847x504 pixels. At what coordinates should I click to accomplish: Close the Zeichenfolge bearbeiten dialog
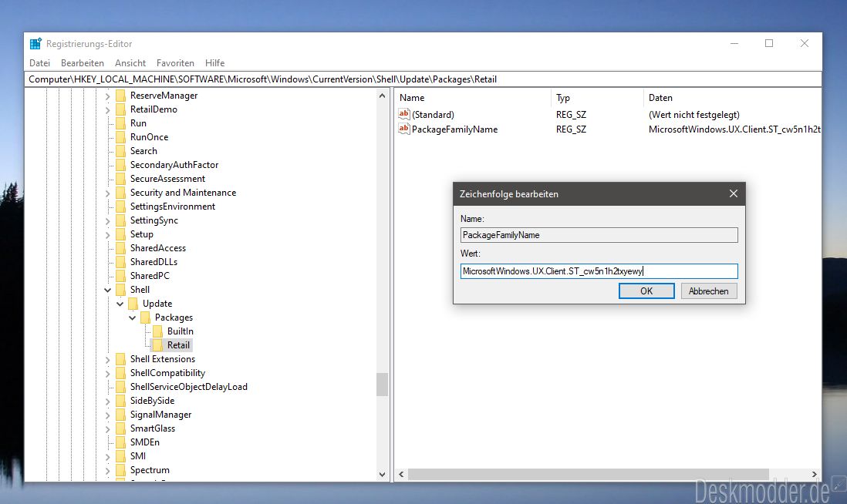(733, 193)
